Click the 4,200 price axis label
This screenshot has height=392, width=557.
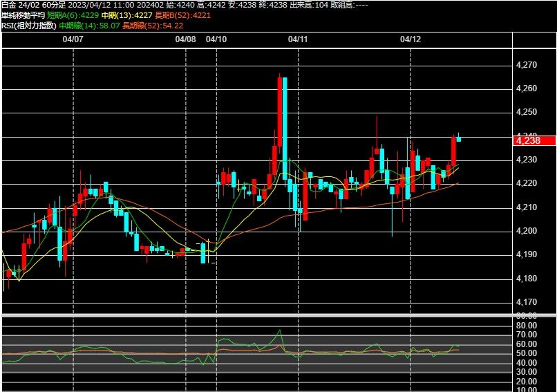tap(527, 231)
